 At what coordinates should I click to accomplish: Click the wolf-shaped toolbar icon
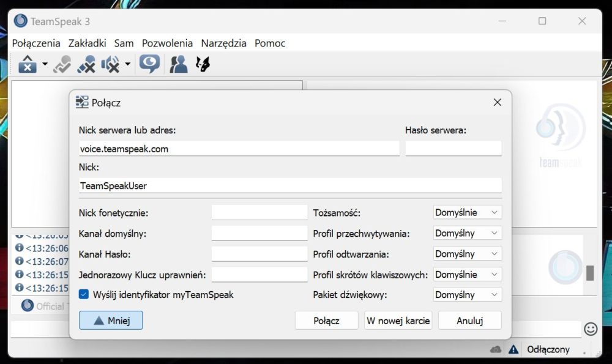pos(203,64)
